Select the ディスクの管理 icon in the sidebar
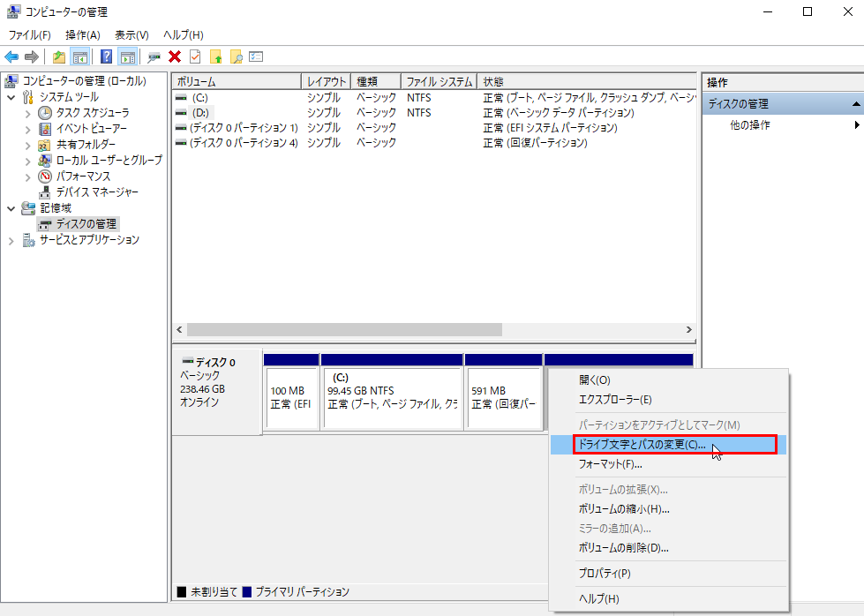Screen dimensions: 864x616 43,223
